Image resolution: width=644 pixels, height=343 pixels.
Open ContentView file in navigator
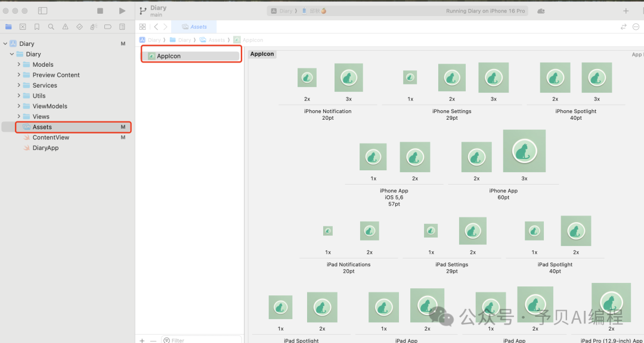pos(51,138)
